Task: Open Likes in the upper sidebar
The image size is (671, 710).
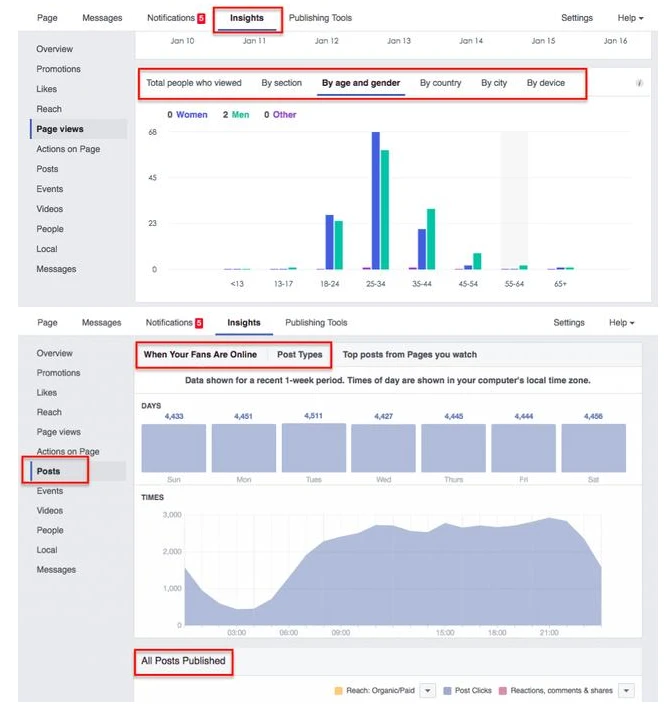Action: pyautogui.click(x=47, y=89)
